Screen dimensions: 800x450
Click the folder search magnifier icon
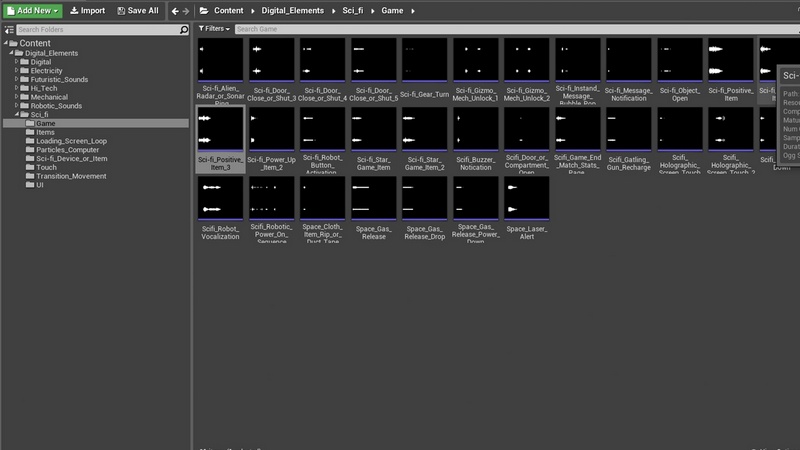point(183,30)
